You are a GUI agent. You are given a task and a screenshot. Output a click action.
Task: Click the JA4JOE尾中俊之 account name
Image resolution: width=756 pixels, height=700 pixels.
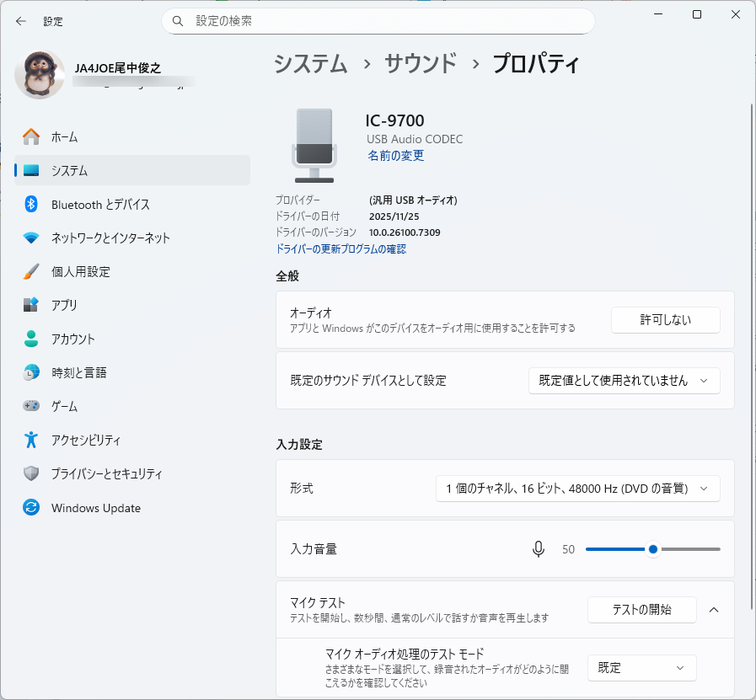118,68
